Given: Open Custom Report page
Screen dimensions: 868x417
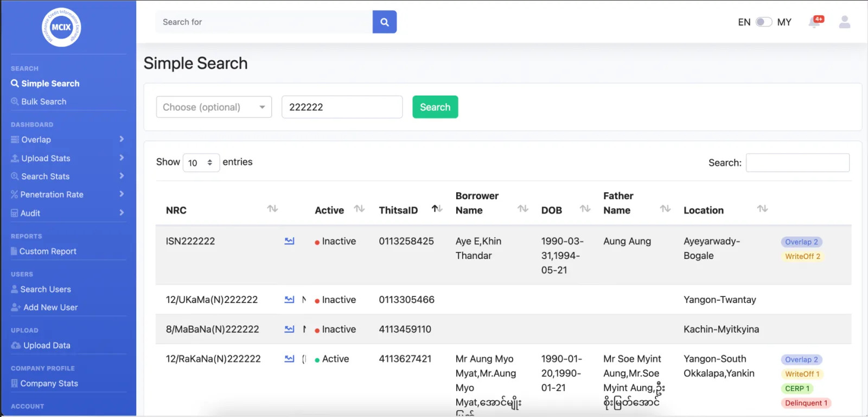Looking at the screenshot, I should tap(44, 251).
